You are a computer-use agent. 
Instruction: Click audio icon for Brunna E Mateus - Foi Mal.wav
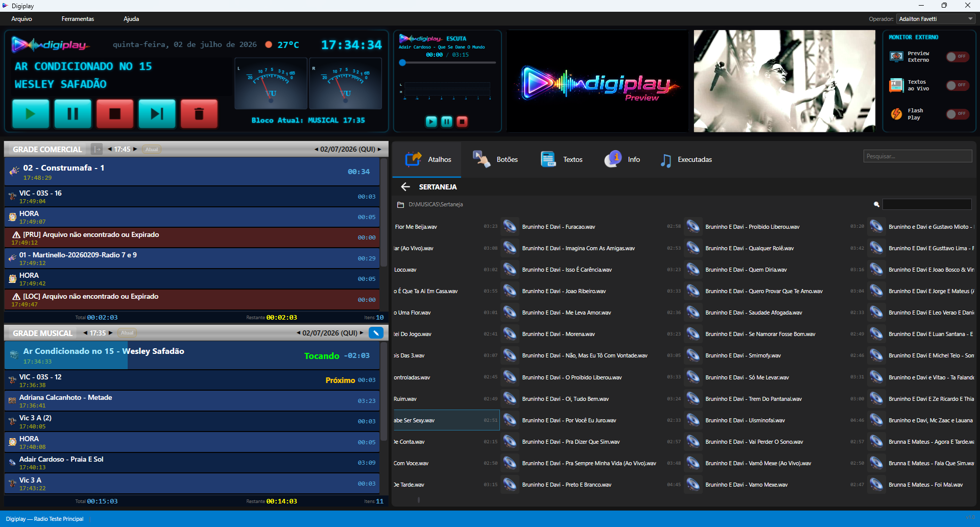coord(876,484)
